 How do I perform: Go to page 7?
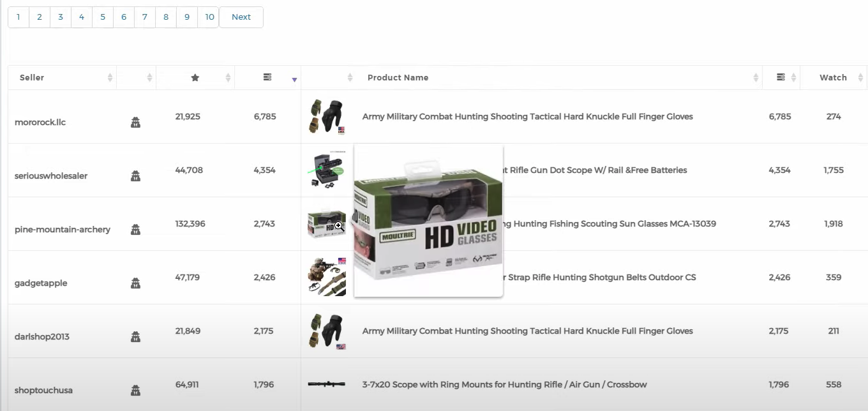point(145,17)
